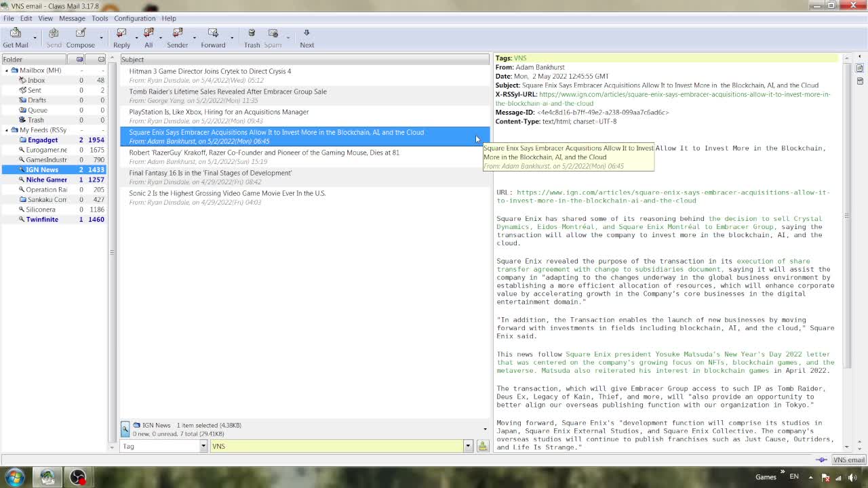Open the Tools menu

point(100,18)
